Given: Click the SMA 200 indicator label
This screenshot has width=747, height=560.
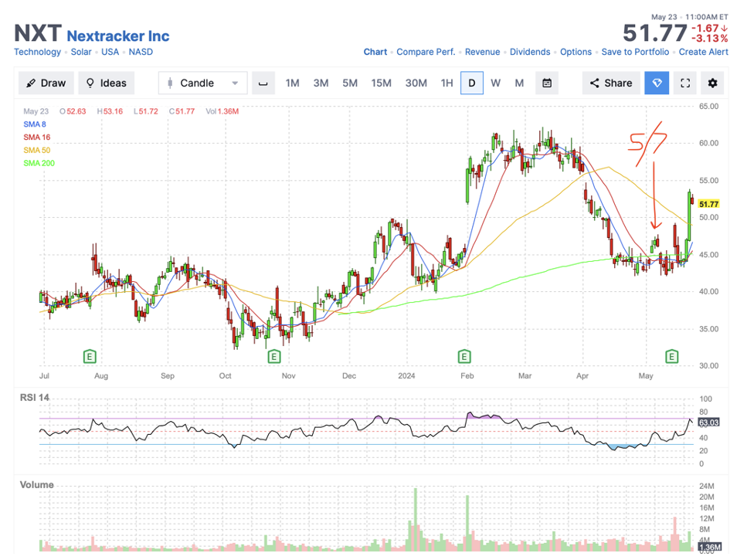Looking at the screenshot, I should tap(39, 163).
